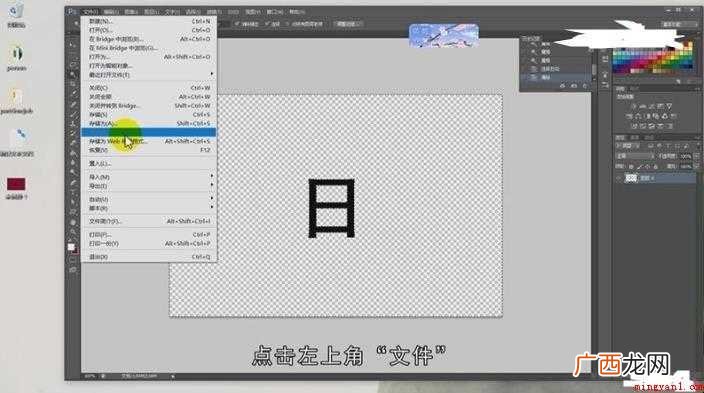The height and width of the screenshot is (393, 704).
Task: Choose 新建 in File menu
Action: 149,21
